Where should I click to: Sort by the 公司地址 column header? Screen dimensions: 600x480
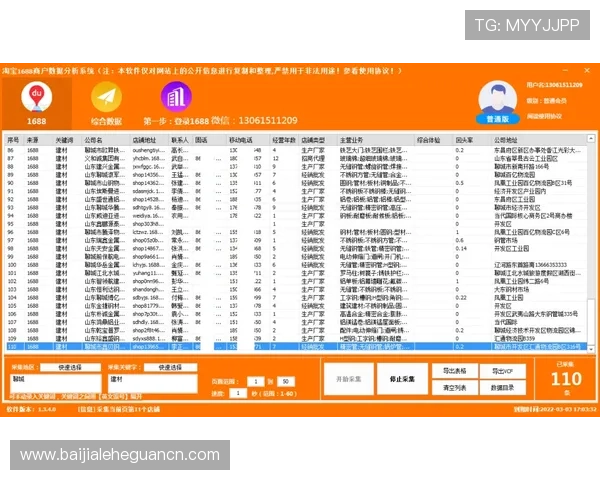click(539, 140)
